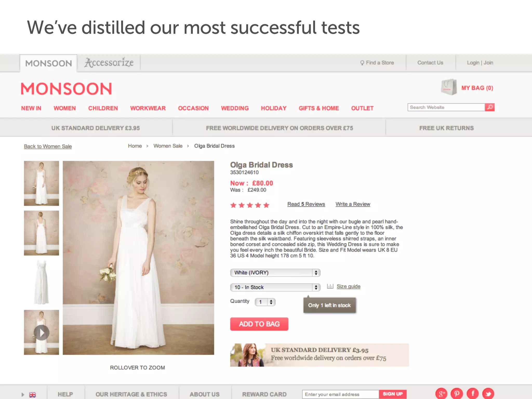Open the ABOUT US footer link

click(x=204, y=394)
